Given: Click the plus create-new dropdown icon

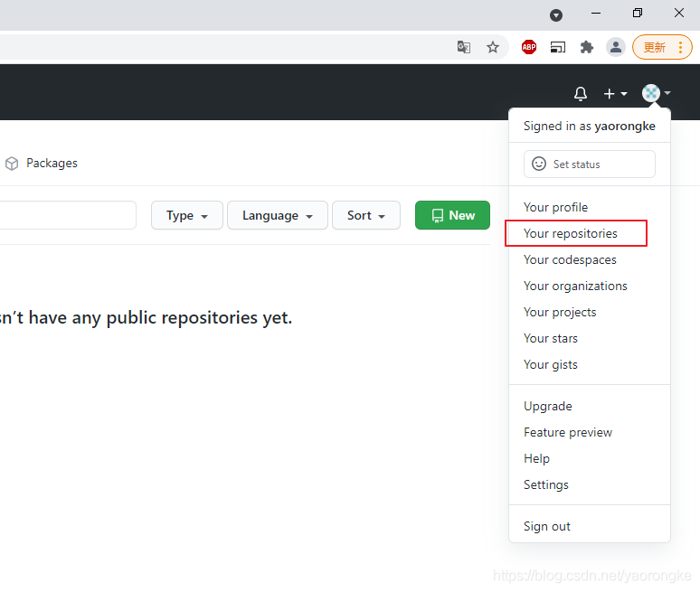Looking at the screenshot, I should click(615, 94).
